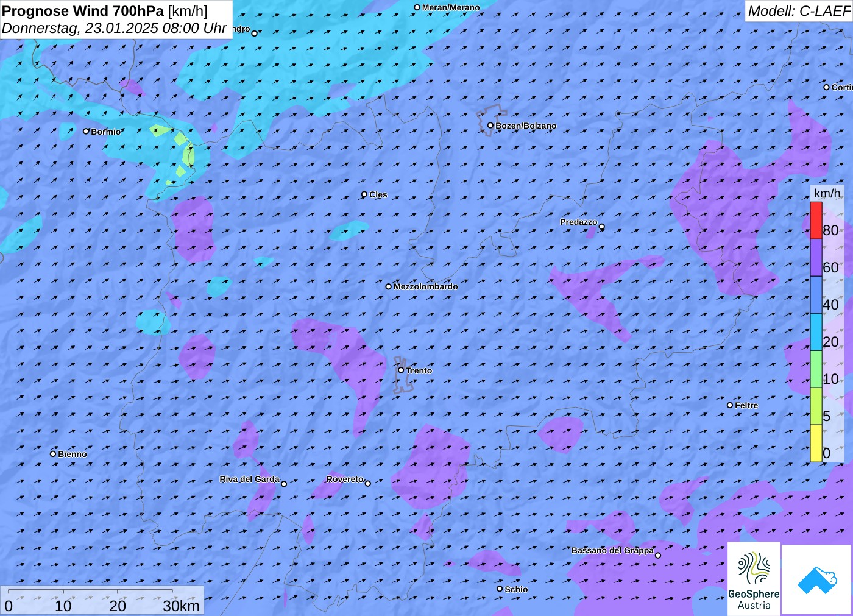Screen dimensions: 853x616
Task: Click the blue cloud logo
Action: 817,579
